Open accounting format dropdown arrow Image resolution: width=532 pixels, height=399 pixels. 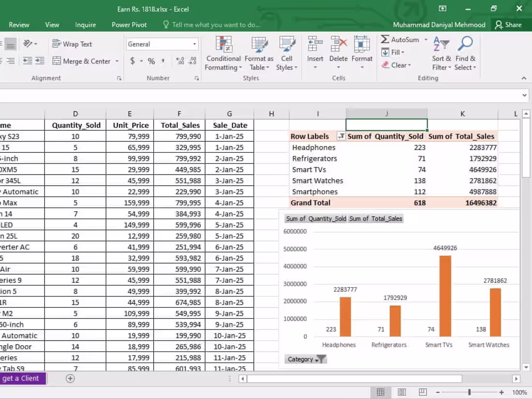141,61
